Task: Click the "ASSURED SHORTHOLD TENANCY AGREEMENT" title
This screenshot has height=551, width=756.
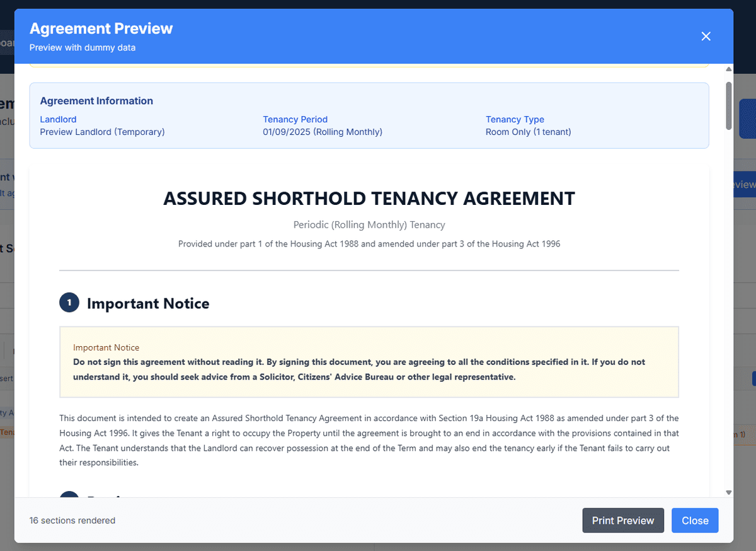Action: pyautogui.click(x=369, y=198)
